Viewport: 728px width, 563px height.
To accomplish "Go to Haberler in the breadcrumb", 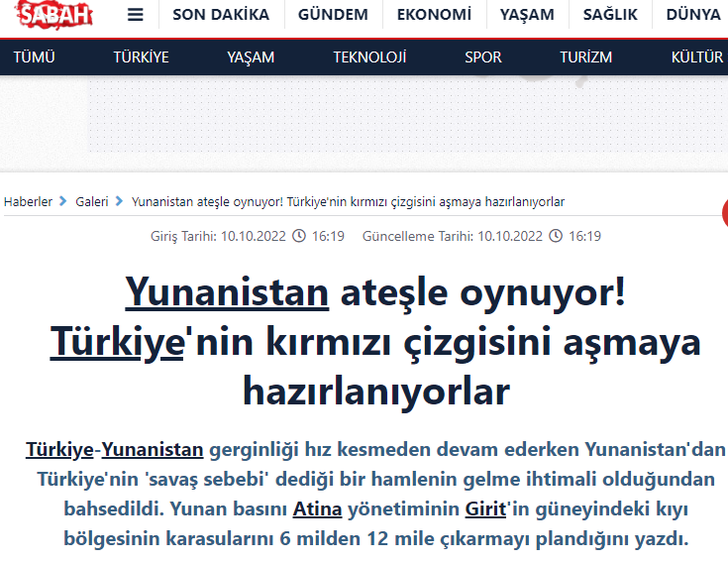I will (x=29, y=201).
